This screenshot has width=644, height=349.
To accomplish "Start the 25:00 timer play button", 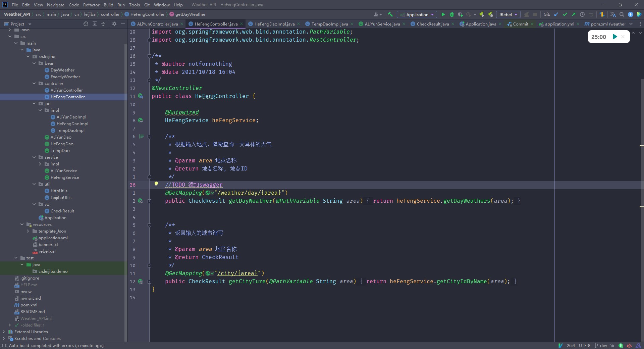I will click(x=615, y=37).
